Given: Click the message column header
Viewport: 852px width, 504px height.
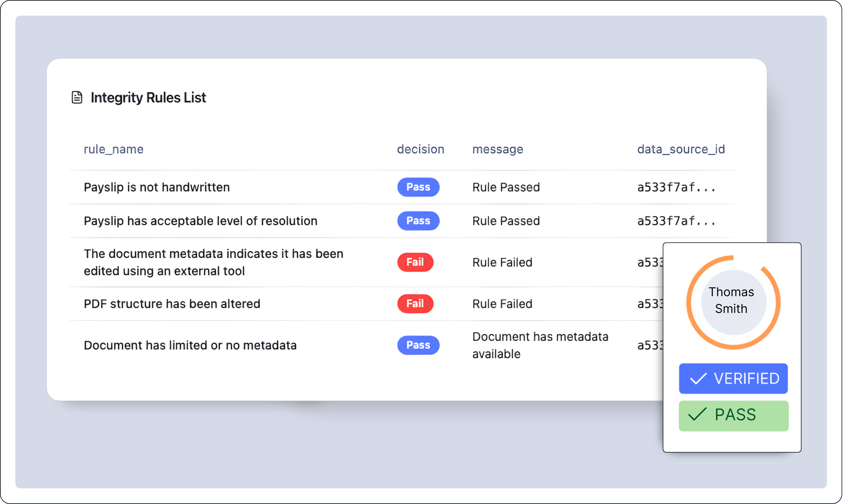Looking at the screenshot, I should coord(498,149).
